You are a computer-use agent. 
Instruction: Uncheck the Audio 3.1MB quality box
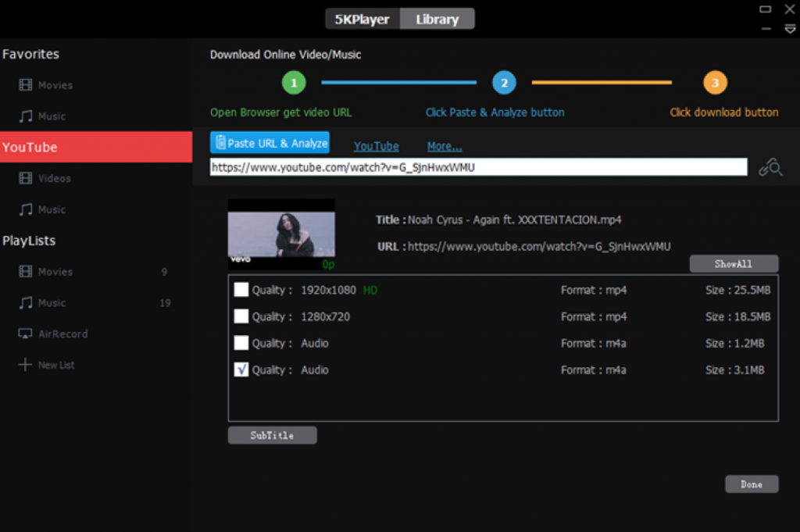click(241, 370)
